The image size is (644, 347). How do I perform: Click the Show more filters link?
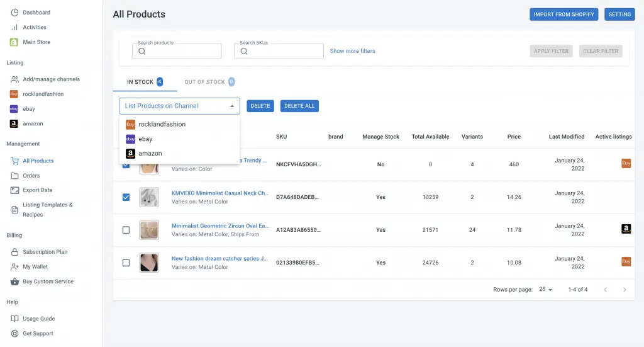[x=352, y=51]
